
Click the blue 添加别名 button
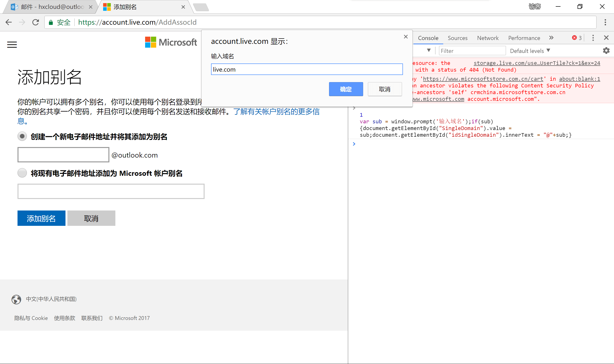41,218
